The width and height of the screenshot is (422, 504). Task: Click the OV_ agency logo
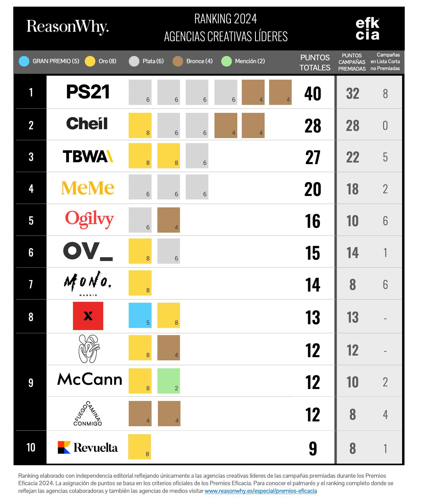[x=88, y=251]
